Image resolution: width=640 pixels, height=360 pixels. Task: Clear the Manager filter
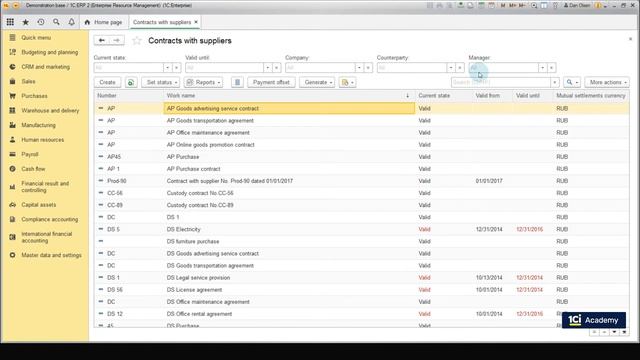tap(552, 68)
